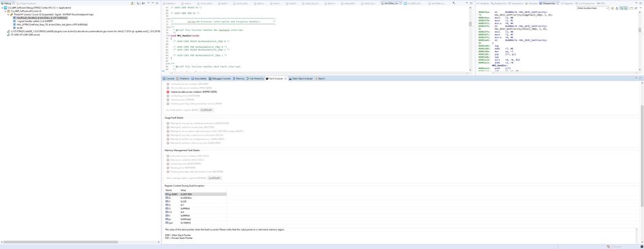Select the HardFault_Handler stack frame
This screenshot has width=644, height=249.
coord(40,18)
